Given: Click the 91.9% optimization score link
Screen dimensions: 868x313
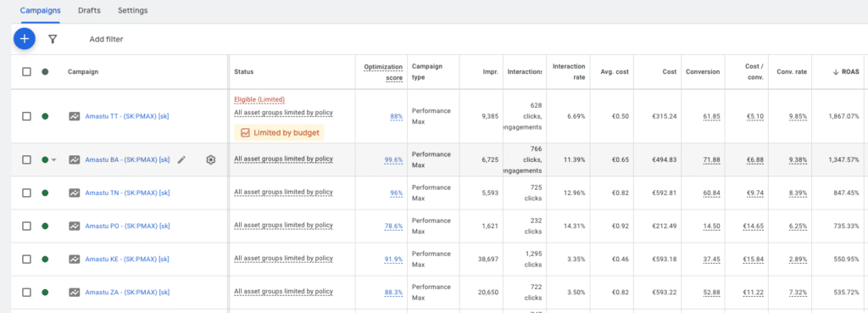Looking at the screenshot, I should 393,260.
